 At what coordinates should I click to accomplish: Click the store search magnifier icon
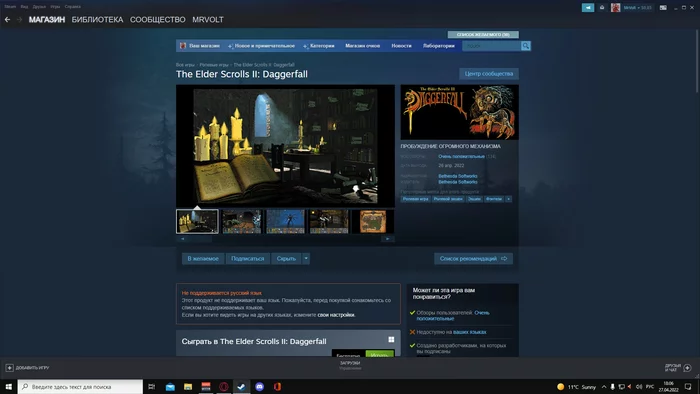[x=525, y=46]
